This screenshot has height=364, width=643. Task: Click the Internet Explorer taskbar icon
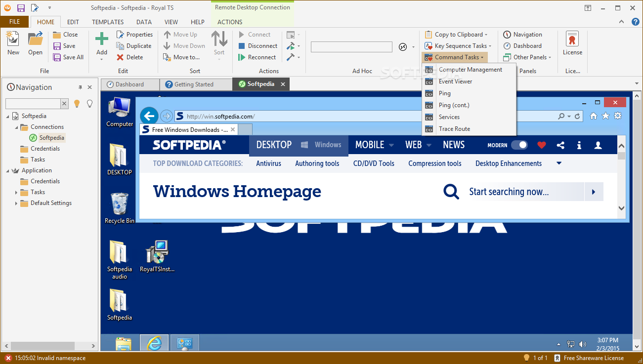click(x=154, y=344)
